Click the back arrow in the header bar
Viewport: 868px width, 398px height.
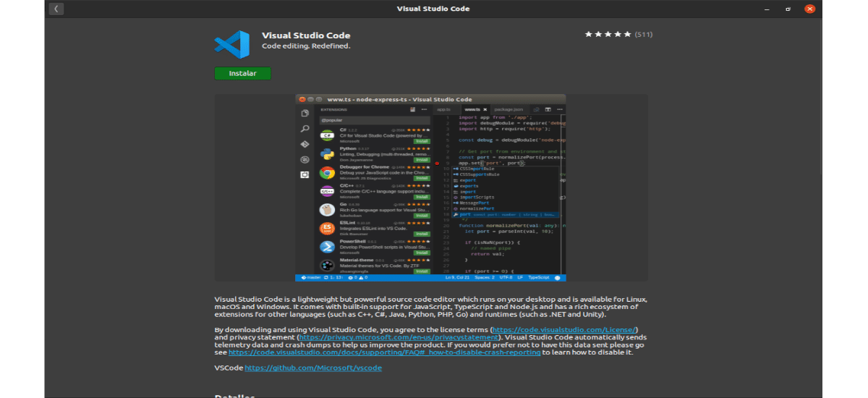[56, 9]
